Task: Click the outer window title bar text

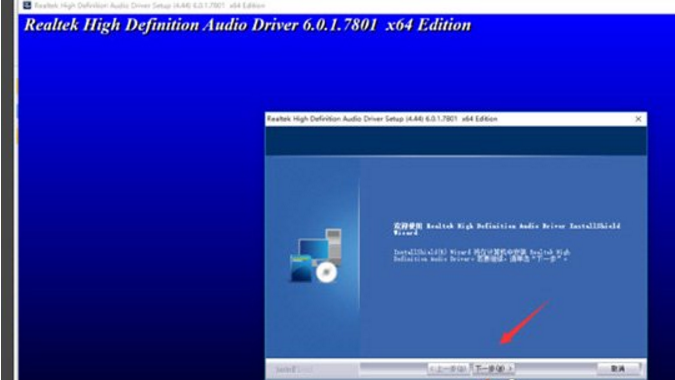Action: click(150, 6)
